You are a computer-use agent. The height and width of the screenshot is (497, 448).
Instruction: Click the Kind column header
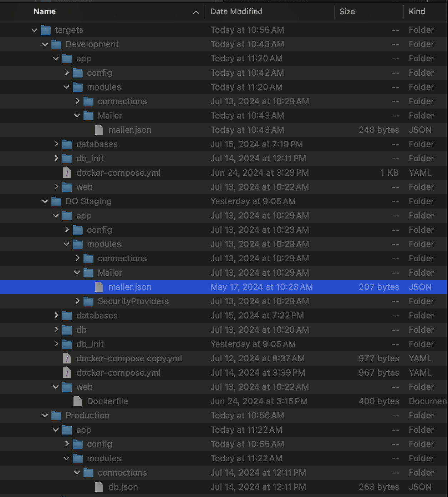click(x=417, y=11)
